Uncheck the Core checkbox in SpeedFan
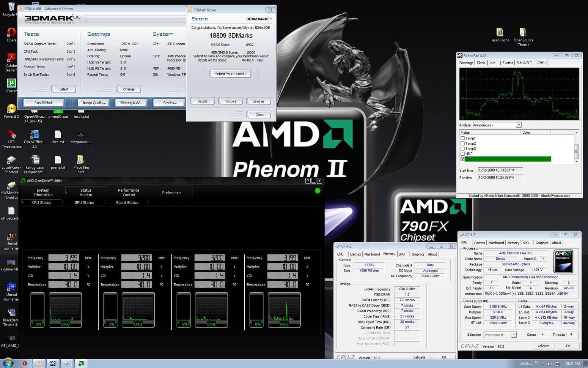 pos(462,159)
